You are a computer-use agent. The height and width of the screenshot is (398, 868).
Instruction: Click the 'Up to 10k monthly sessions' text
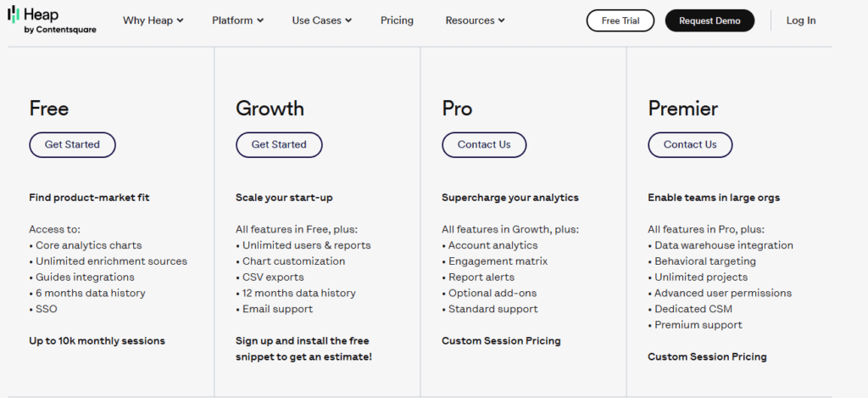tap(97, 340)
